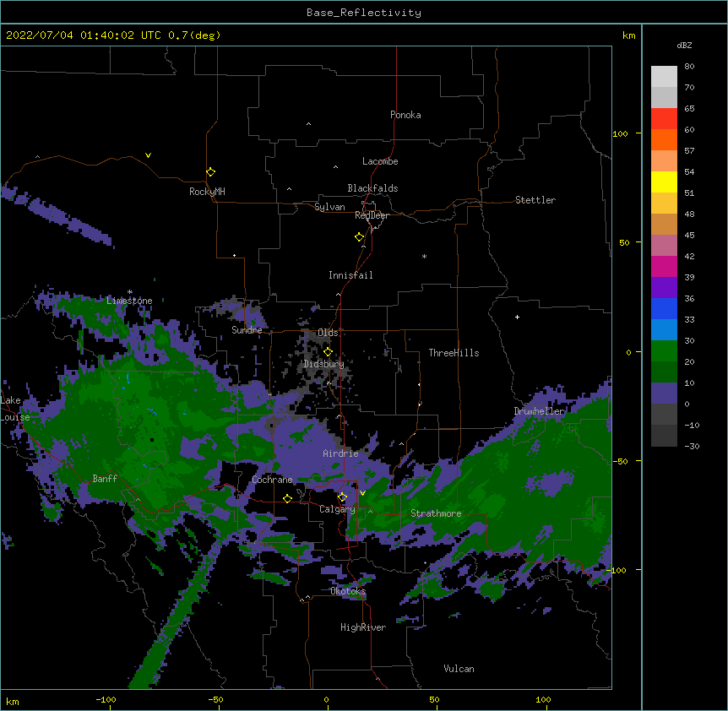Click the Limestone label
Viewport: 728px width, 711px height.
(129, 301)
